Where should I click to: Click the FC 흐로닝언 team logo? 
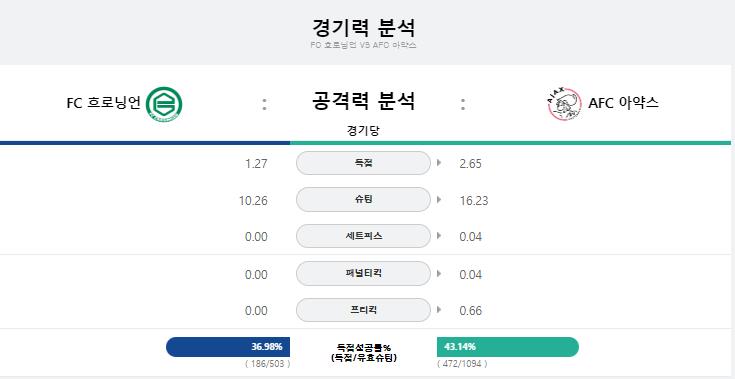tap(164, 104)
